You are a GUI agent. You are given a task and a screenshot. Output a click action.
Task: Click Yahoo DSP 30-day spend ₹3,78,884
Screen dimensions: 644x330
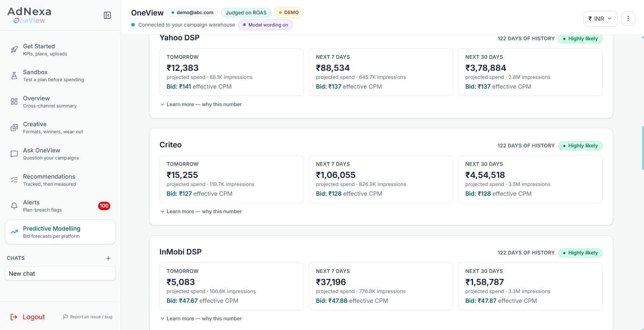tap(486, 68)
